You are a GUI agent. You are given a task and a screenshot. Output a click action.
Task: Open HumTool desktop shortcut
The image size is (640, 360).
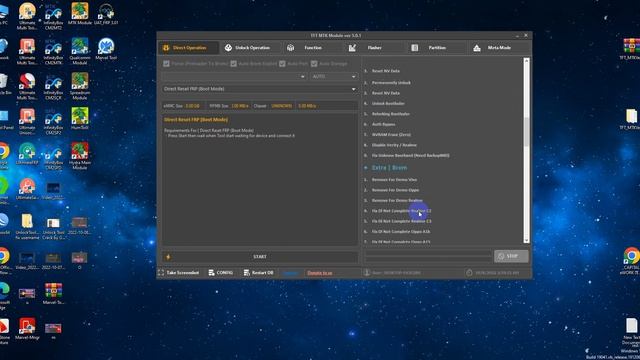click(x=80, y=119)
